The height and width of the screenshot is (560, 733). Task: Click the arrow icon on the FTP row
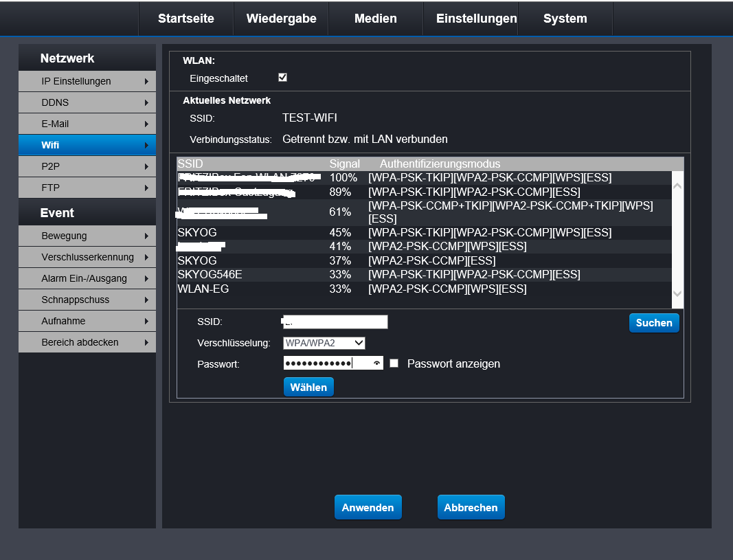pos(146,188)
